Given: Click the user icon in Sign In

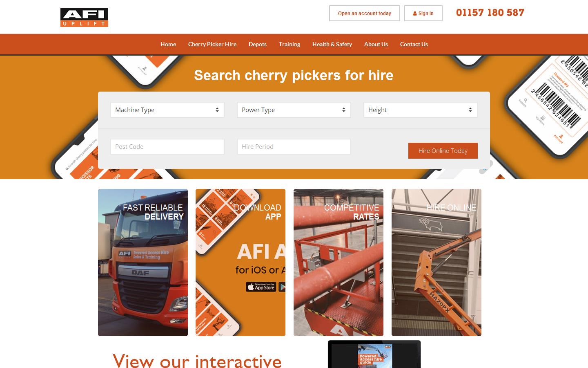Looking at the screenshot, I should [415, 13].
